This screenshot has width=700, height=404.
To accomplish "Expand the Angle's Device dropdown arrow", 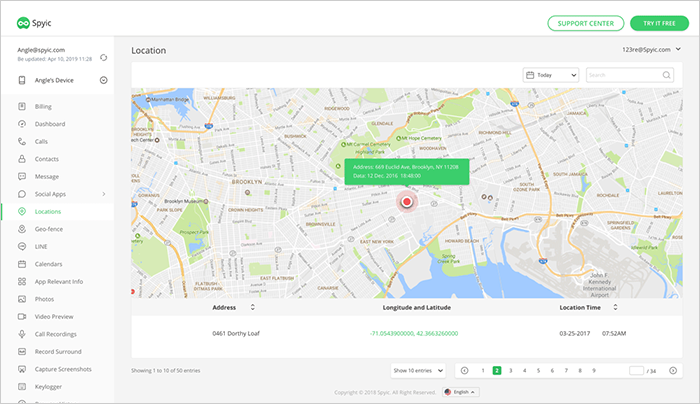I will point(104,80).
